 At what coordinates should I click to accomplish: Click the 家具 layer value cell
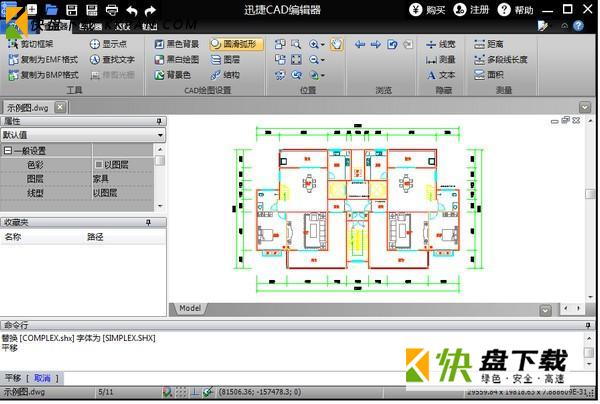click(x=122, y=179)
